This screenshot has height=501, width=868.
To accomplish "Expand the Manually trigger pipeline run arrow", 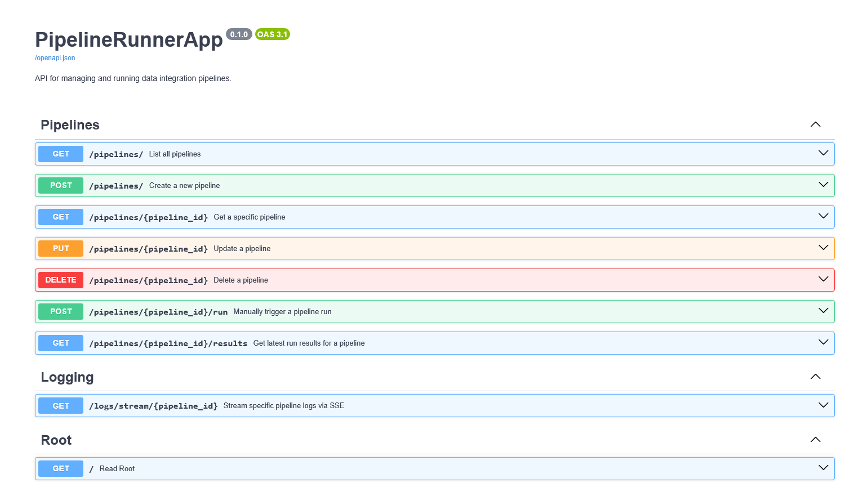I will (x=823, y=311).
